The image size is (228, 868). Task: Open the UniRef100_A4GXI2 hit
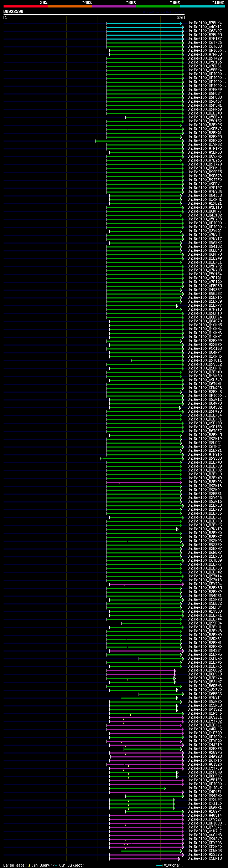204,27
